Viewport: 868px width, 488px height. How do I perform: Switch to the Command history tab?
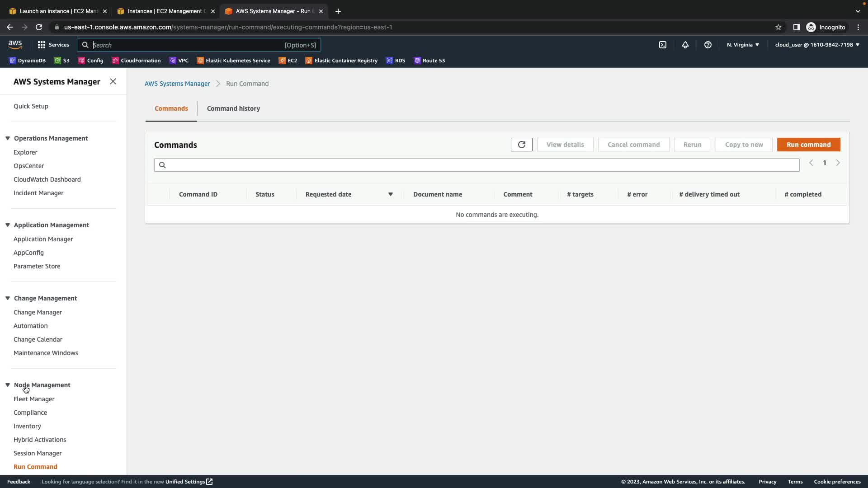click(233, 108)
